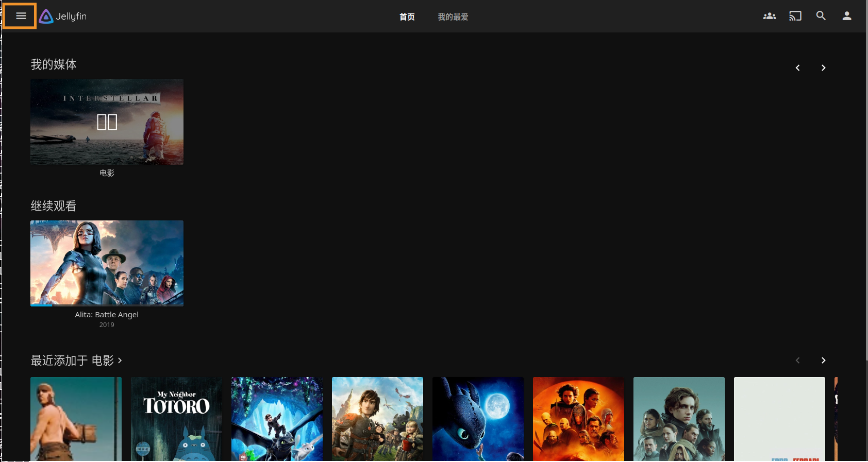This screenshot has width=868, height=462.
Task: Open the user profile icon
Action: [847, 16]
